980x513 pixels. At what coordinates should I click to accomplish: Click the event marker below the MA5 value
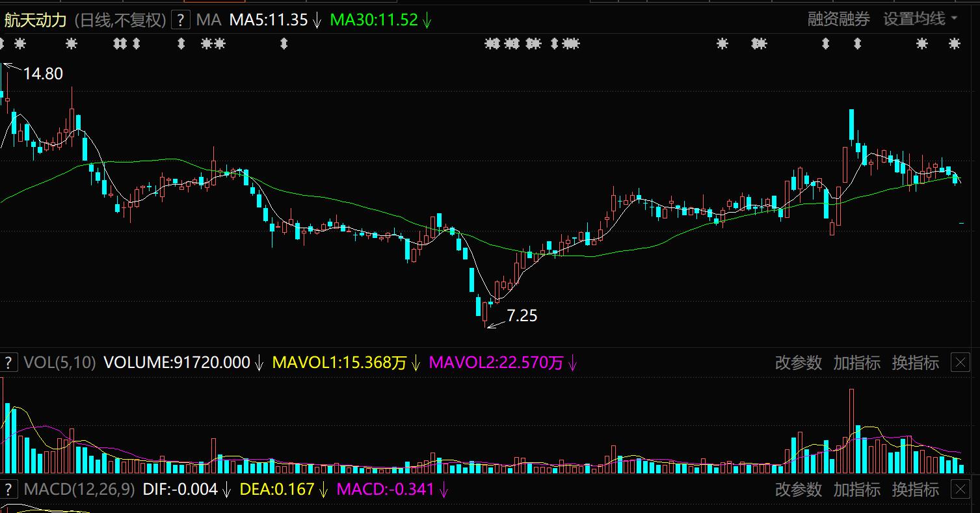pyautogui.click(x=283, y=44)
